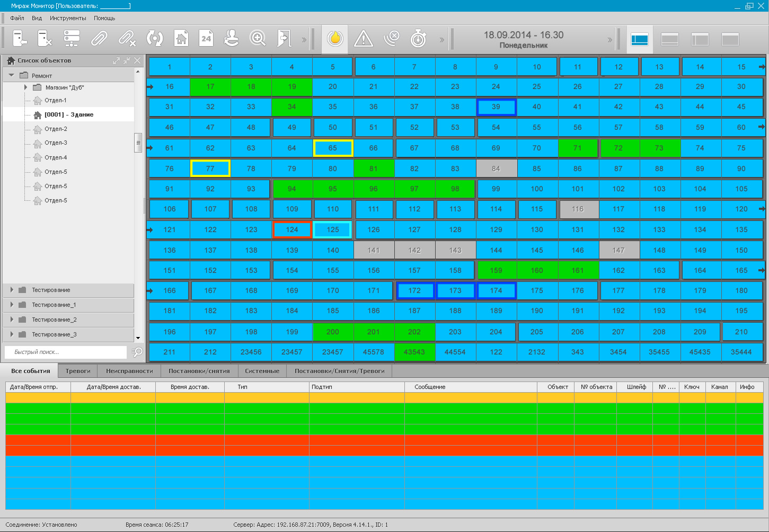Click the exit door icon
This screenshot has width=769, height=532.
(285, 39)
